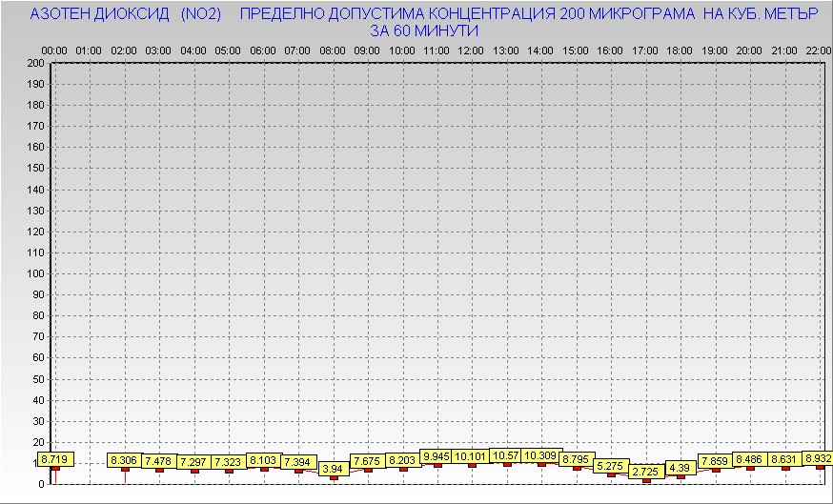This screenshot has height=504, width=833.
Task: Click the 2.725 minimum value label
Action: click(x=645, y=472)
